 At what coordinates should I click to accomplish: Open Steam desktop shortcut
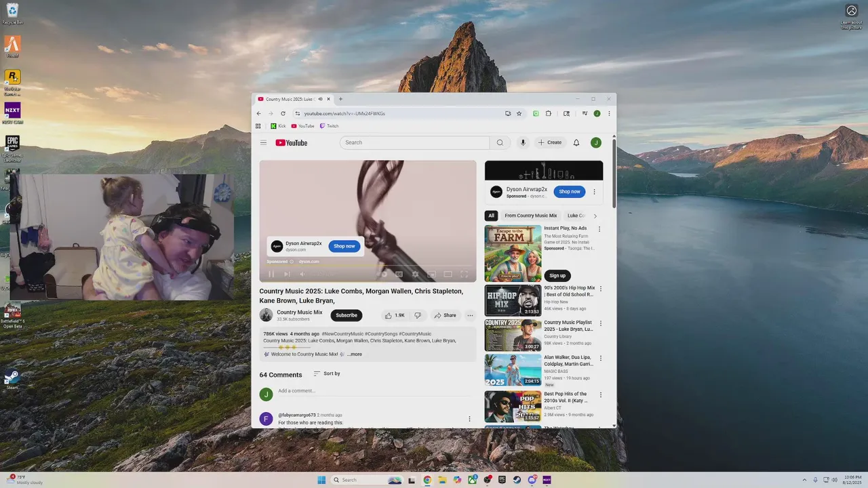click(12, 379)
